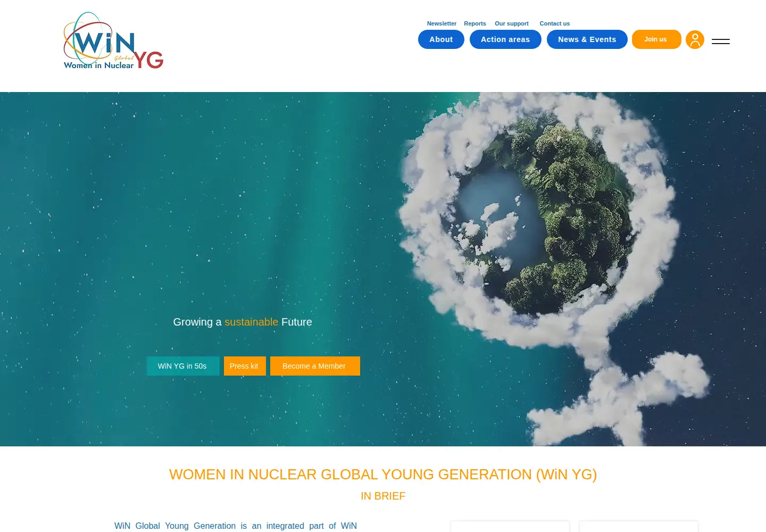Open the Action areas menu
Screen dimensions: 766x532
coord(505,39)
